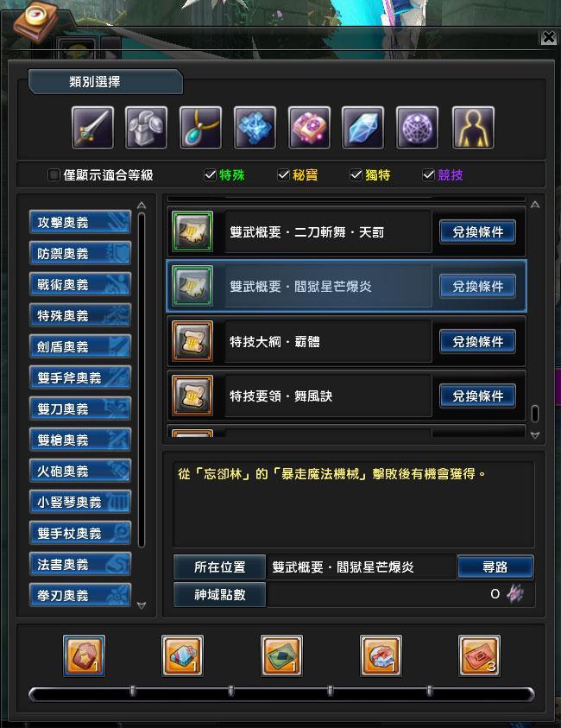This screenshot has width=561, height=728.
Task: Select the armor category icon
Action: coord(146,128)
